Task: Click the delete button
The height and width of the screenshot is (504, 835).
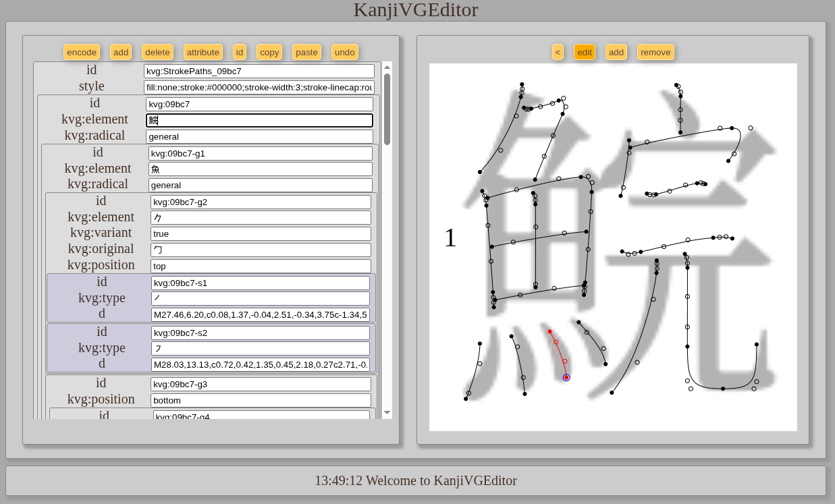Action: 157,52
